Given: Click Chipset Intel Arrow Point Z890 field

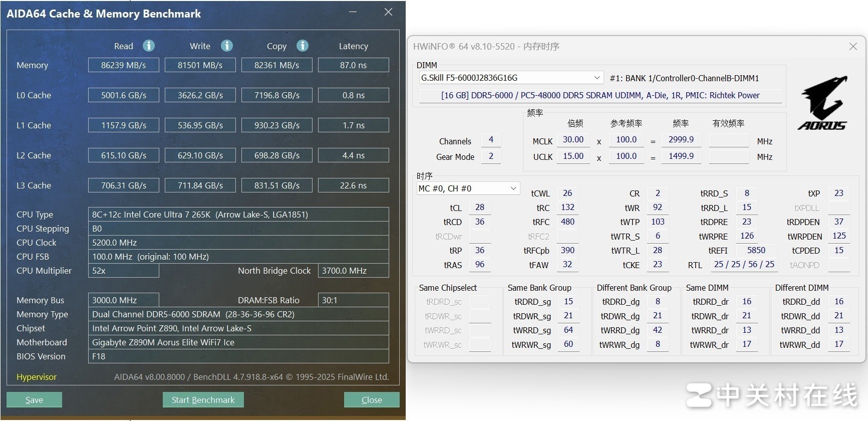Looking at the screenshot, I should (238, 328).
